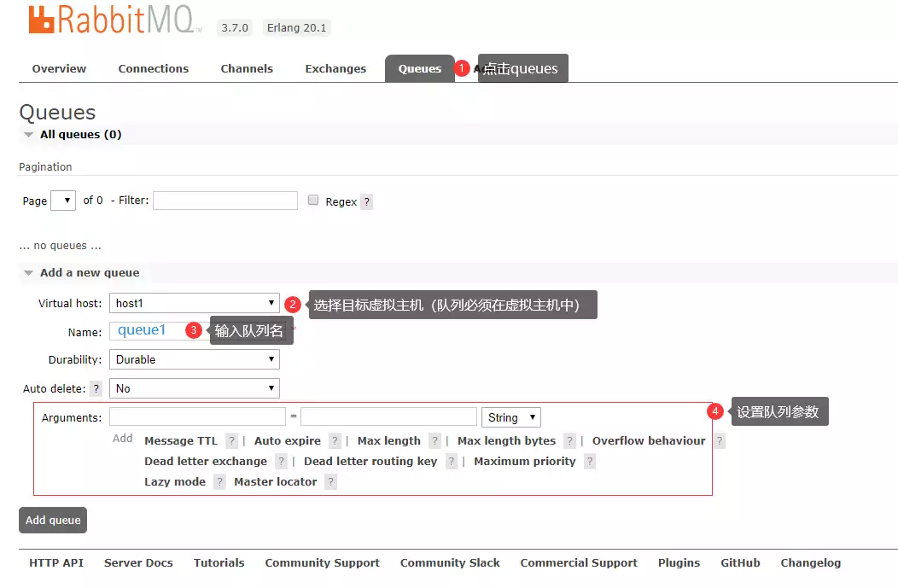The height and width of the screenshot is (588, 898).
Task: Show help for Dead letter routing key
Action: click(x=452, y=462)
